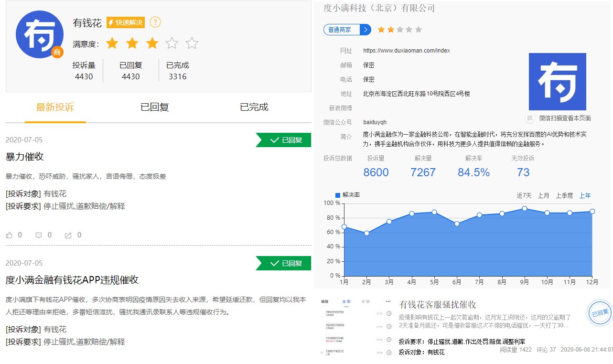613x364 pixels.
Task: Click the 2月 data point on the chart
Action: 366,233
